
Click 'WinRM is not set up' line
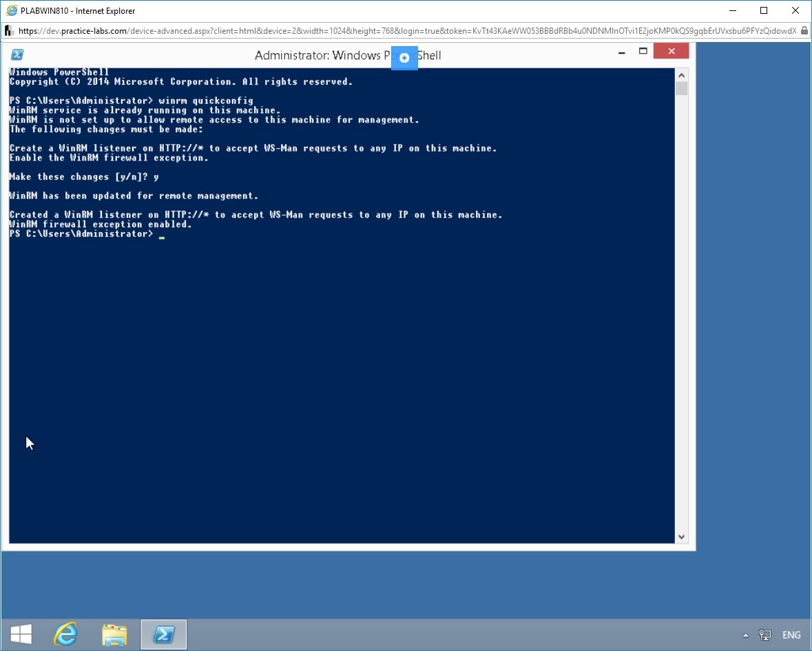point(214,120)
